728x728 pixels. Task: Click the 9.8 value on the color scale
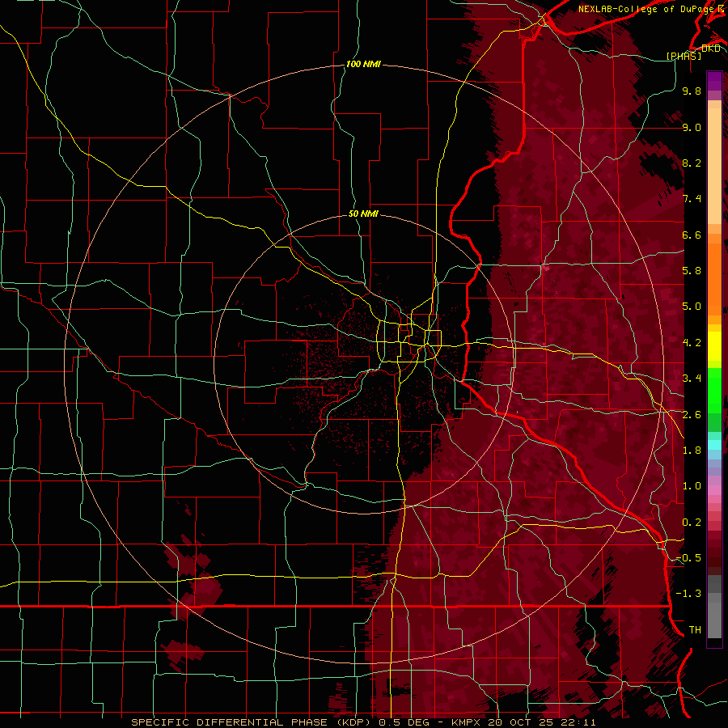(x=692, y=91)
